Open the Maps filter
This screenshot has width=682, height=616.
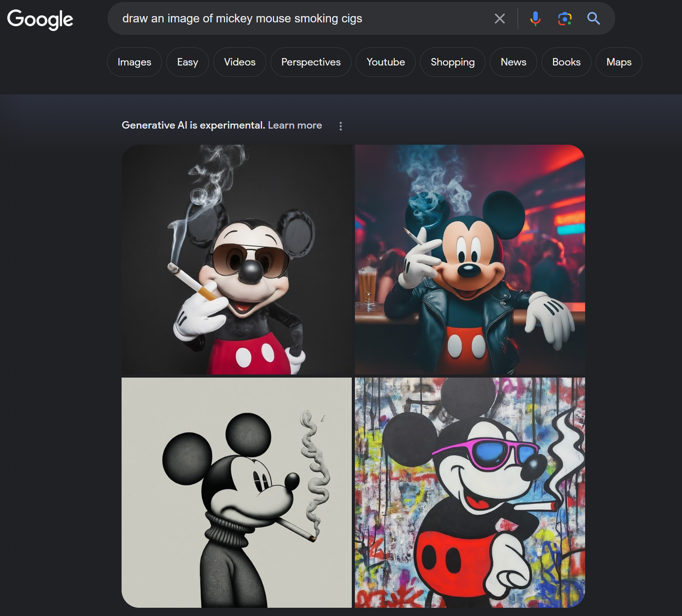point(619,62)
